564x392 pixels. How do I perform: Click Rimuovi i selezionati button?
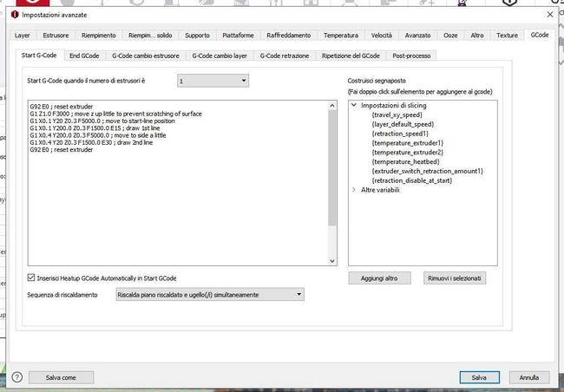click(455, 278)
